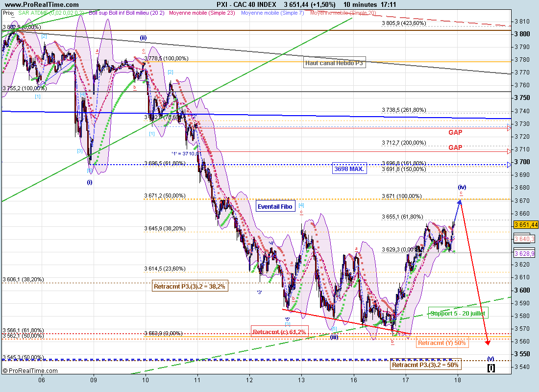Click the blue alert triangle at 3 700
539x392 pixels.
pos(509,162)
